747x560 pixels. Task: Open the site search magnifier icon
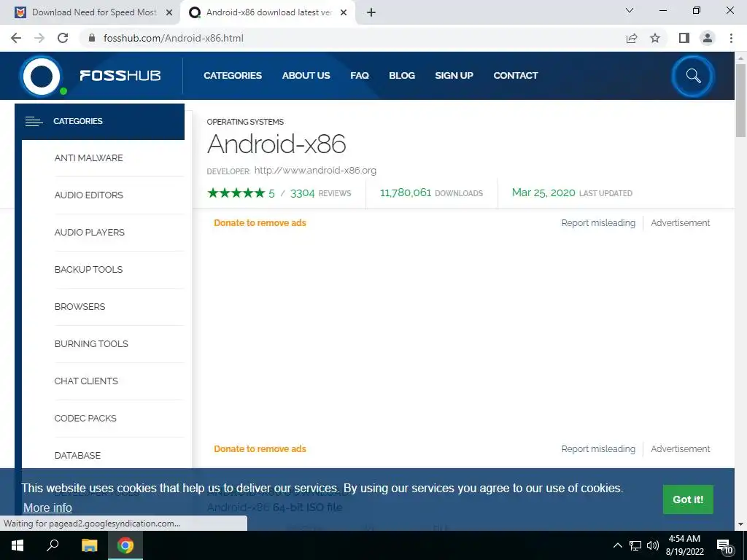click(x=693, y=76)
